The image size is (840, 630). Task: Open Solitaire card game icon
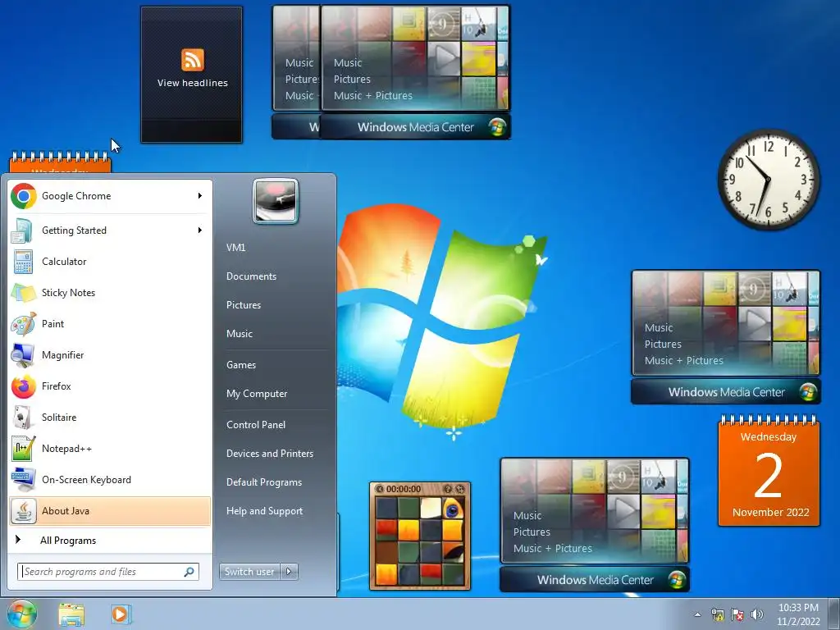(23, 418)
